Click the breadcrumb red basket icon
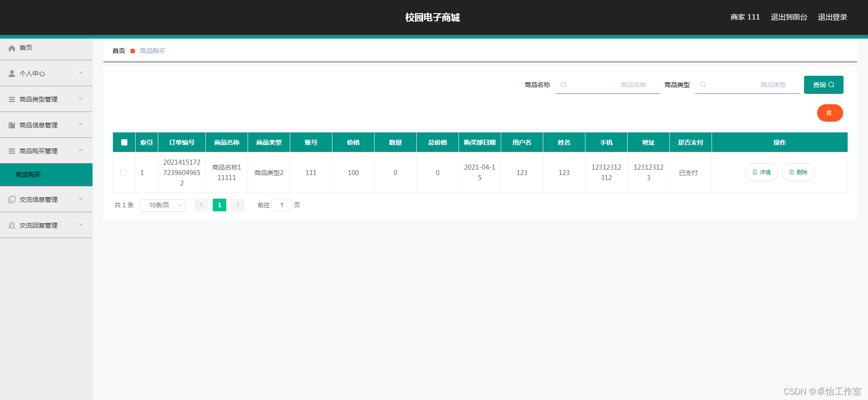Screen dimensions: 868x400 pos(132,51)
